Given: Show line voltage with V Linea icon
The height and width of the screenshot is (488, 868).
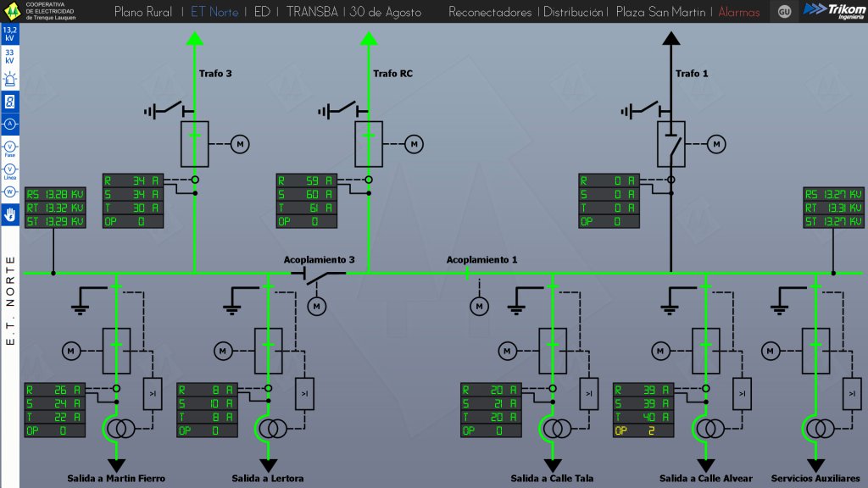Looking at the screenshot, I should click(x=9, y=170).
